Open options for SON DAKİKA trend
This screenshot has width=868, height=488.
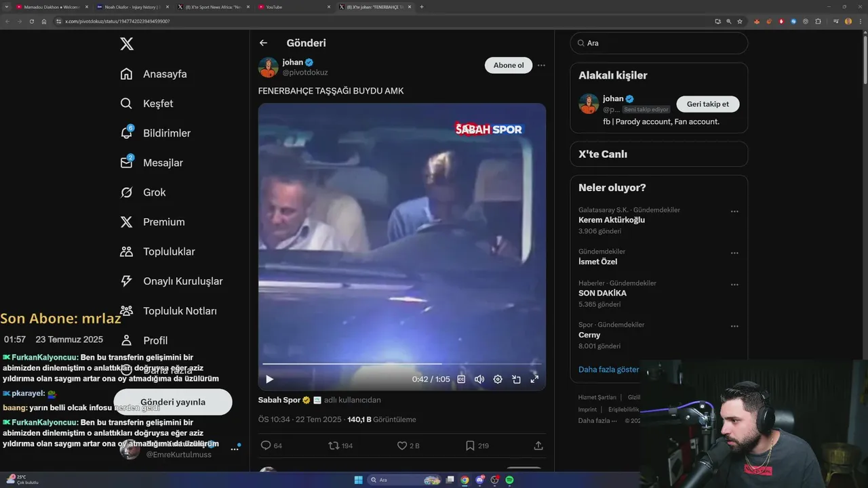click(734, 285)
